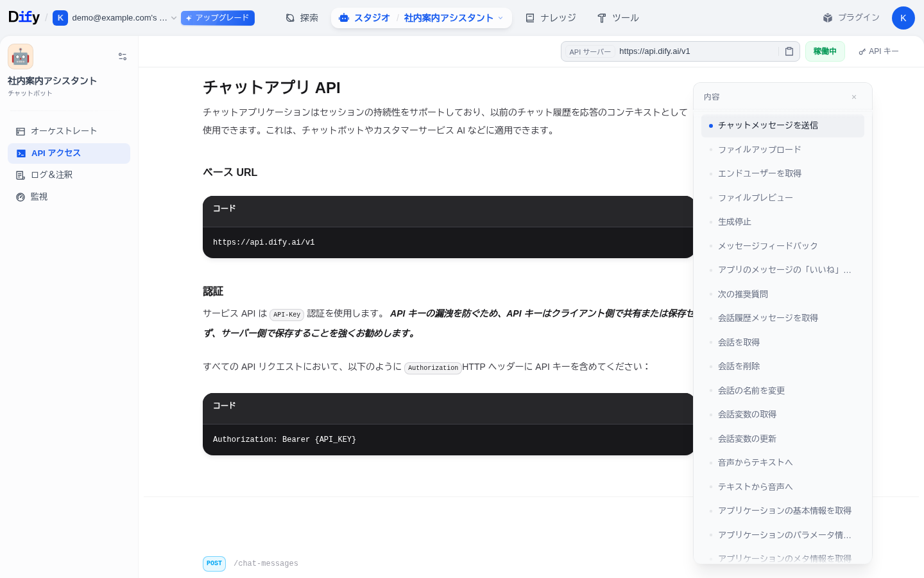Click the アップグレード upgrade button

pos(218,18)
